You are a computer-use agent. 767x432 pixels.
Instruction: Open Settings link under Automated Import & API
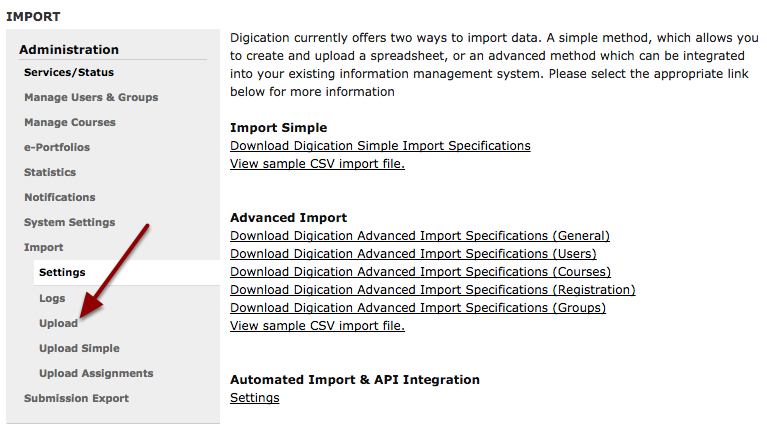click(254, 398)
